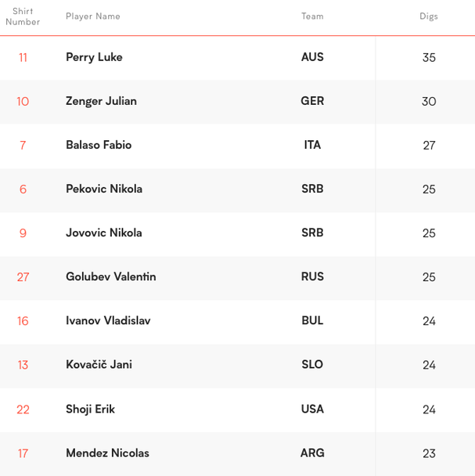The height and width of the screenshot is (476, 475).
Task: Click the Team column header
Action: (312, 16)
